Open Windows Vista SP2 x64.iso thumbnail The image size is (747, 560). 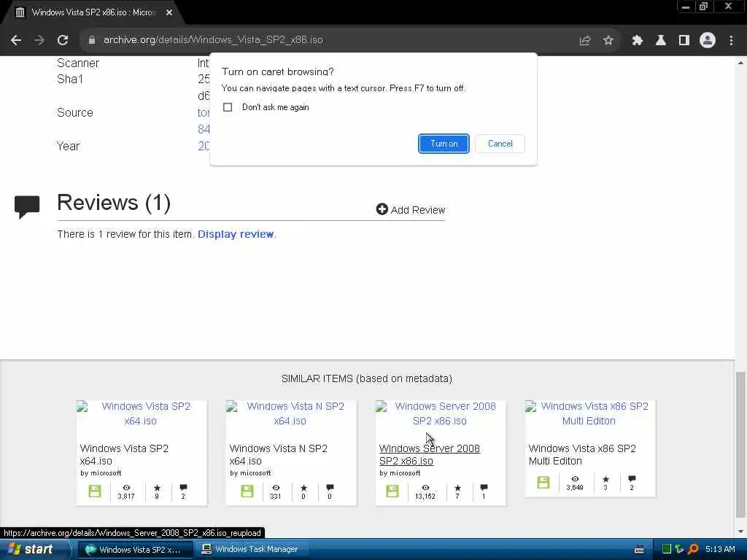tap(141, 413)
